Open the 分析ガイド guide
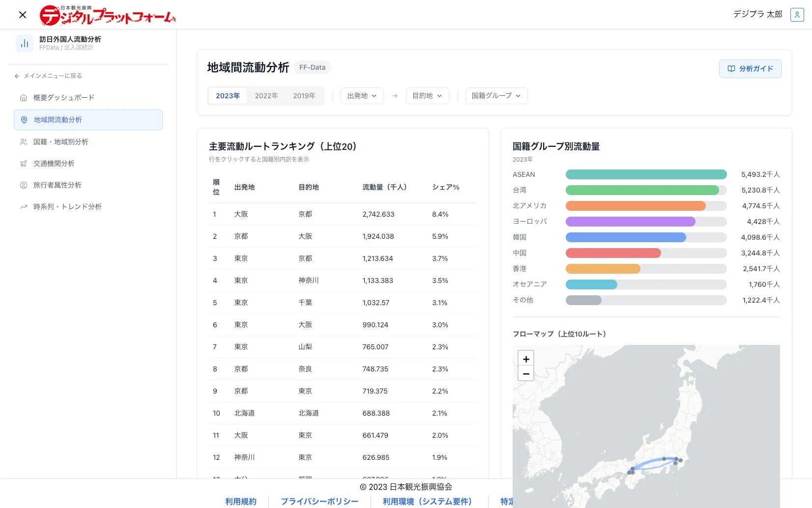Screen dimensions: 812x508 coord(750,69)
